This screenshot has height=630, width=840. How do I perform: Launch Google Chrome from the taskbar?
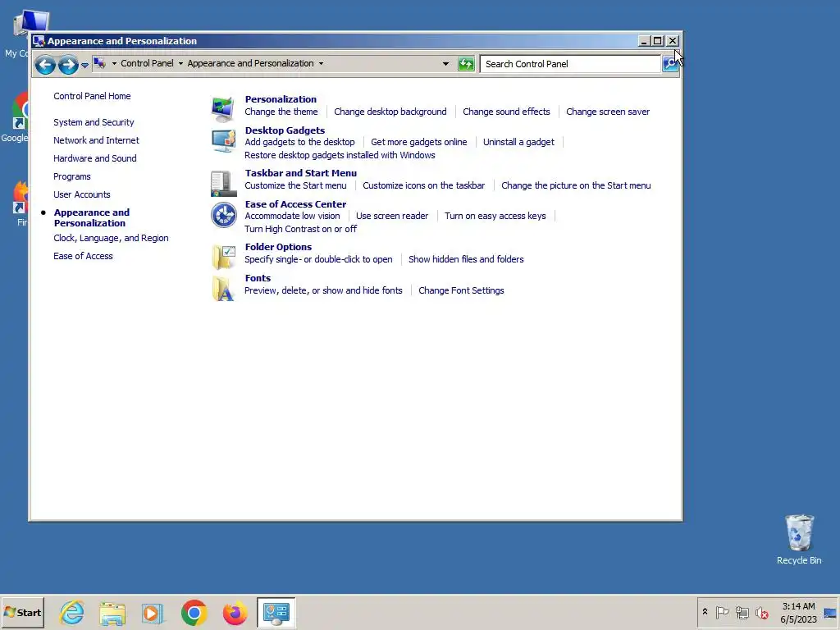point(194,612)
